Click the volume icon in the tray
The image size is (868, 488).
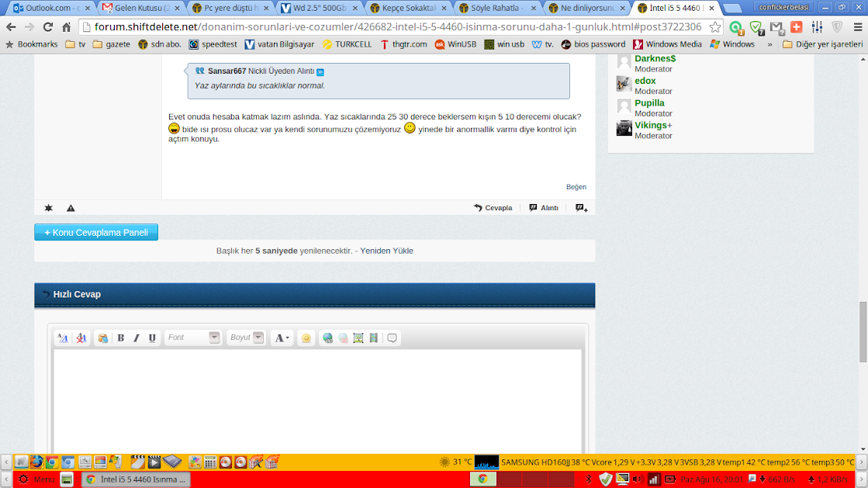[x=638, y=479]
